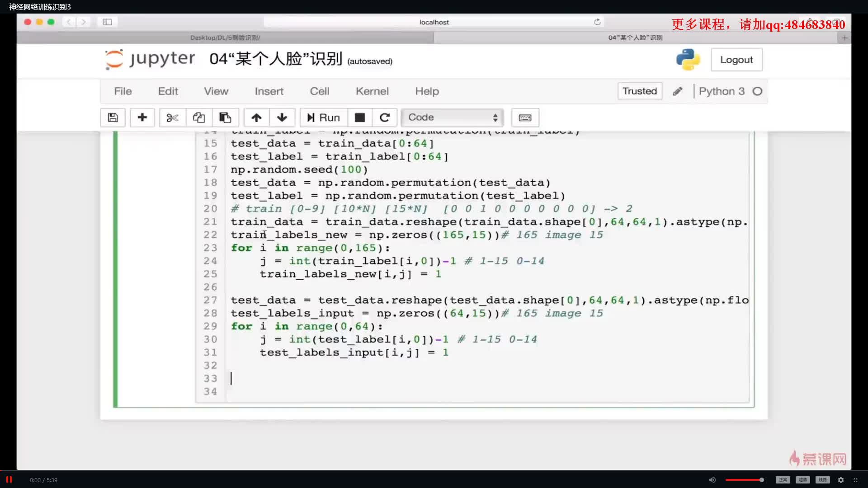This screenshot has height=488, width=868.
Task: Click the Trusted notebook button
Action: point(640,91)
